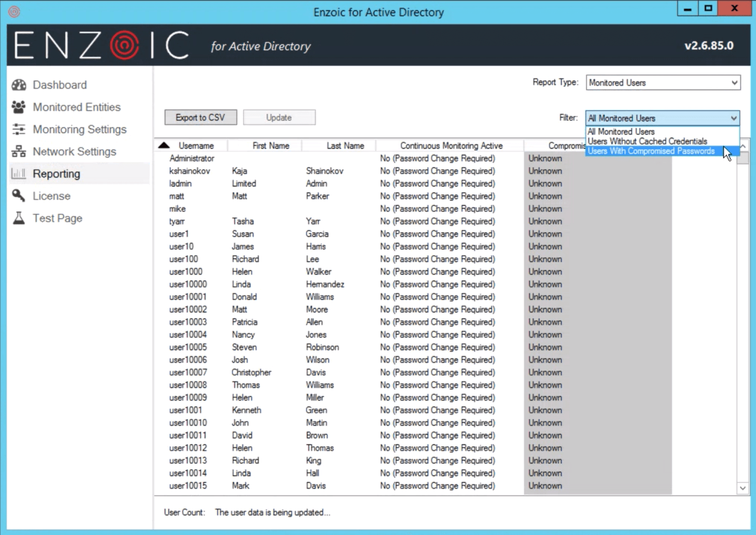
Task: Click the Reporting bar chart icon
Action: (19, 174)
